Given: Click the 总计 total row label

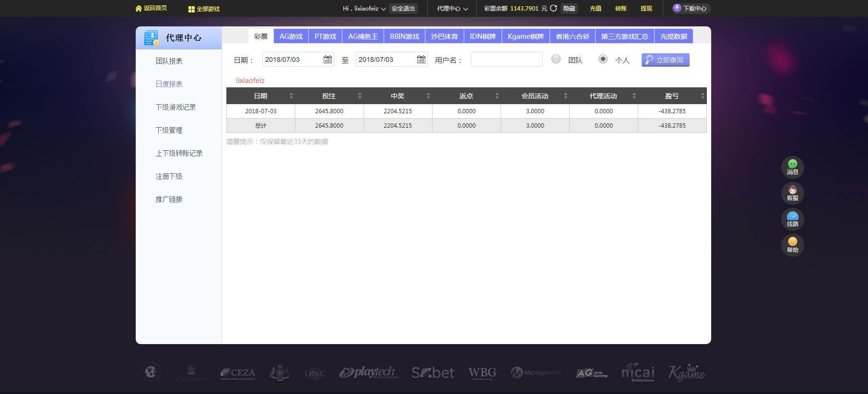Looking at the screenshot, I should 261,126.
